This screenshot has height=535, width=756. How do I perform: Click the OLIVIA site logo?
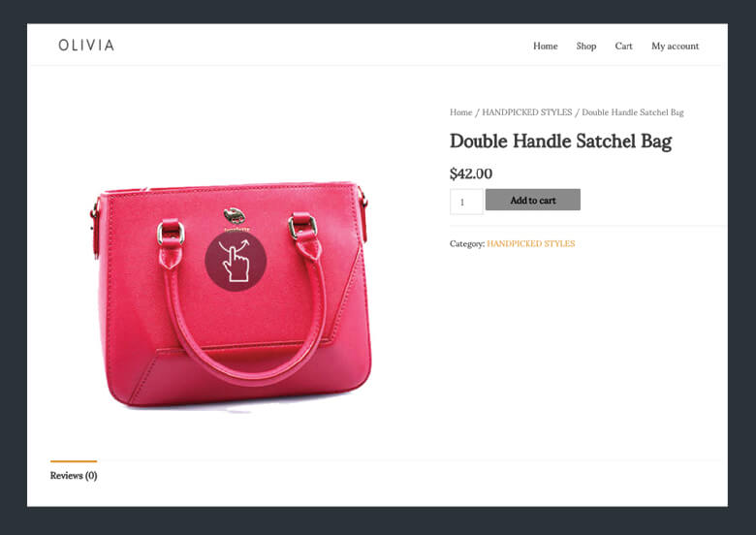pyautogui.click(x=86, y=46)
